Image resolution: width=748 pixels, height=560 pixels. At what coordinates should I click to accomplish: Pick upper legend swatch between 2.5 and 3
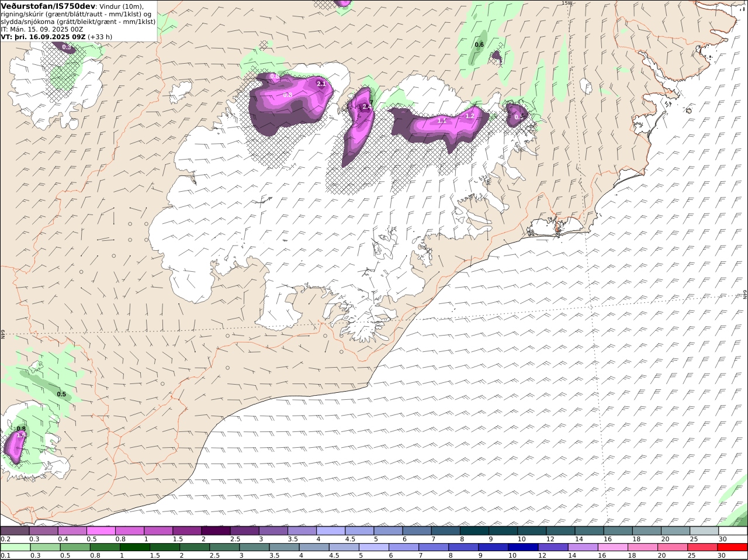[244, 531]
